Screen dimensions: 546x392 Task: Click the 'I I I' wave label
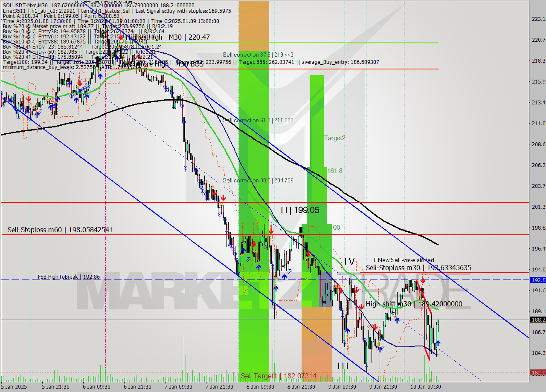(343, 366)
